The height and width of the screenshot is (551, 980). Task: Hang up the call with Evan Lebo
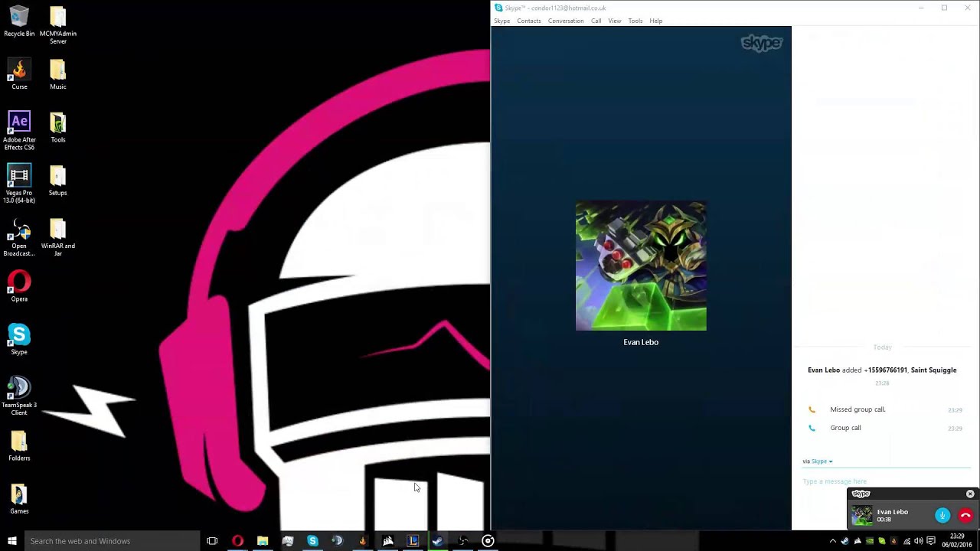pos(965,516)
